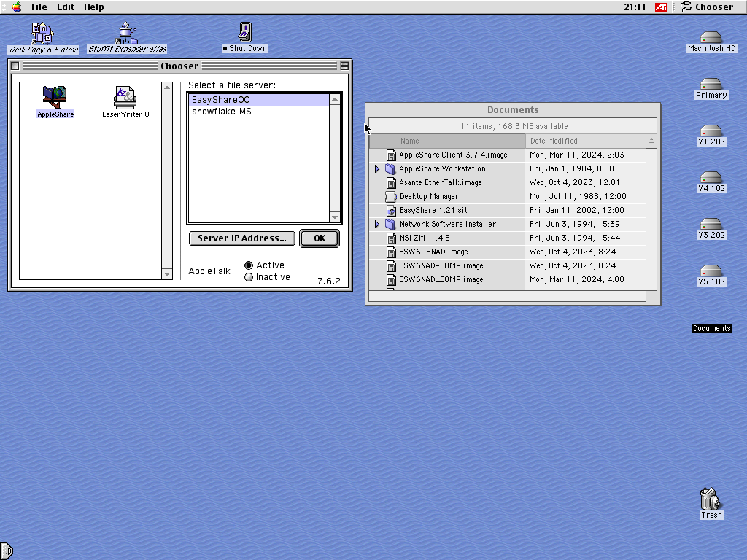The image size is (747, 560).
Task: Select the V4 10G drive icon
Action: point(711,177)
